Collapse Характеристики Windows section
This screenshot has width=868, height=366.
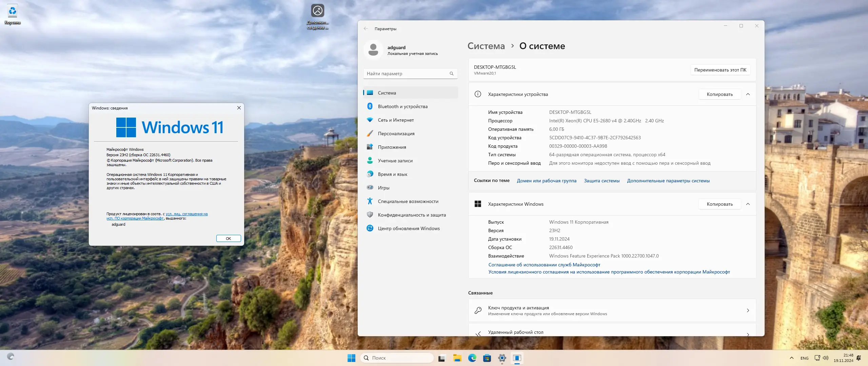pos(748,204)
